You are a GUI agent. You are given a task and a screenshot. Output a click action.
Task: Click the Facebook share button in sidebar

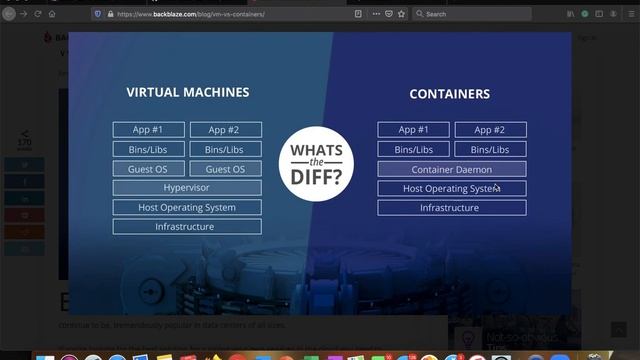[x=24, y=182]
